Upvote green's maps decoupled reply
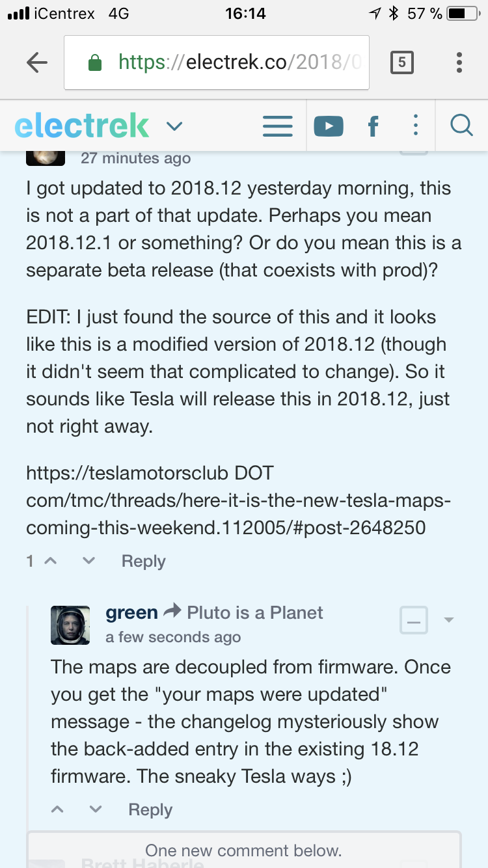 tap(57, 809)
